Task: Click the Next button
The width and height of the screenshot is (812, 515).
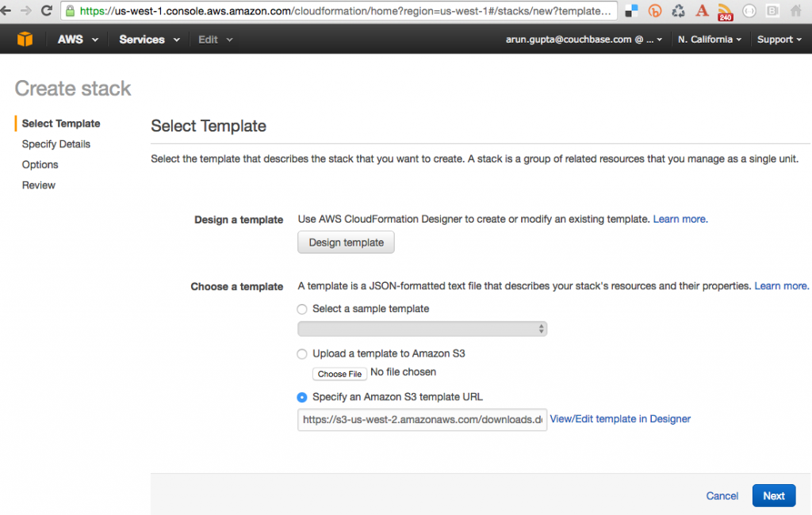Action: tap(774, 496)
